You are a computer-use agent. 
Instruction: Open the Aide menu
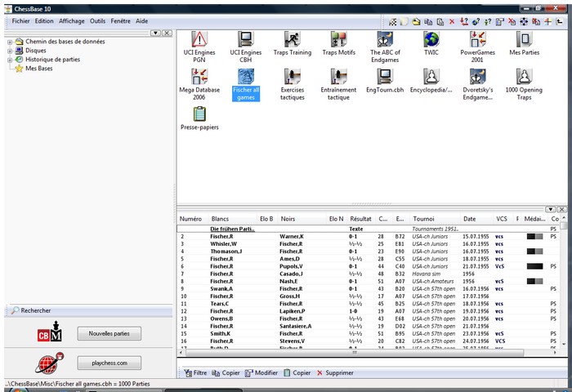coord(142,21)
